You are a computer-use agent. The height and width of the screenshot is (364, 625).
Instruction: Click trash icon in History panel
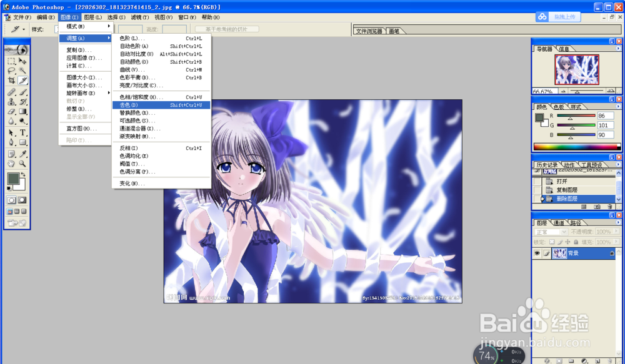coord(609,207)
